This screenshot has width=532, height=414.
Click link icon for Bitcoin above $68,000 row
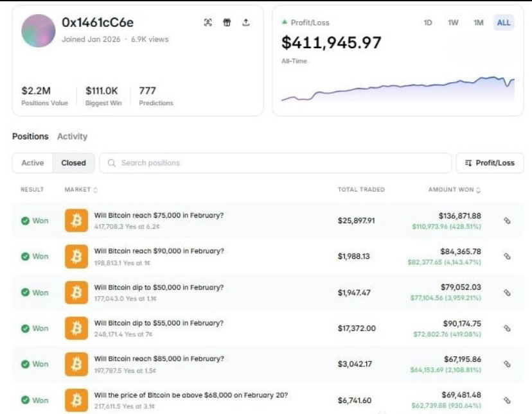(x=507, y=400)
